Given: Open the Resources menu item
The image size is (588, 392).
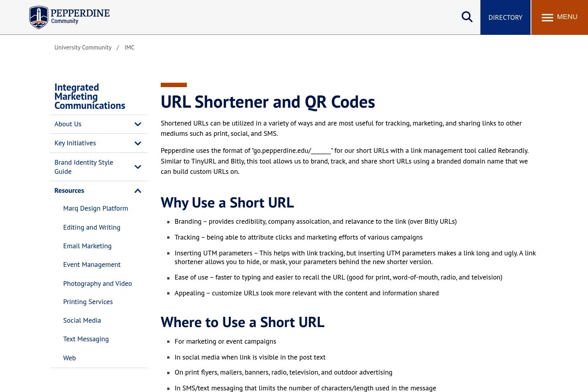Looking at the screenshot, I should point(69,190).
